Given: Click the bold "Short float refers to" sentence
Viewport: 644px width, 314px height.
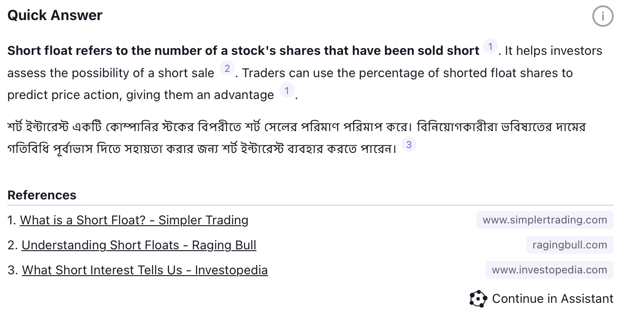Looking at the screenshot, I should 243,51.
